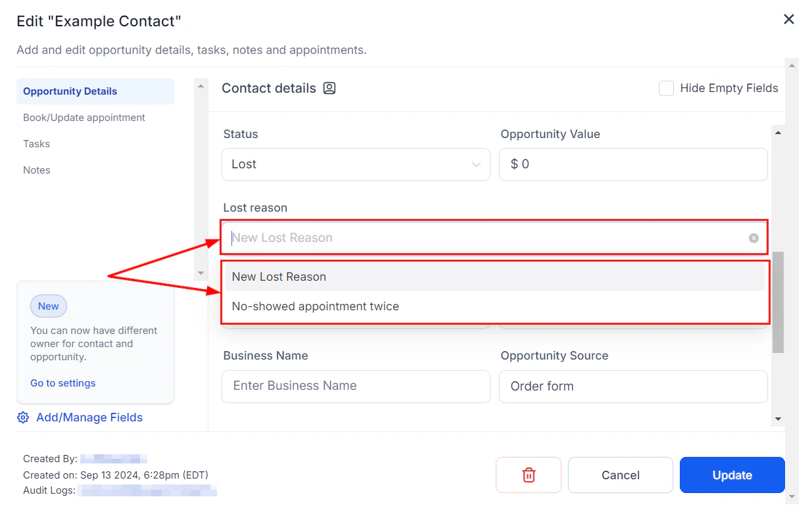Click the trash icon to delete the opportunity
The height and width of the screenshot is (518, 812).
click(528, 475)
